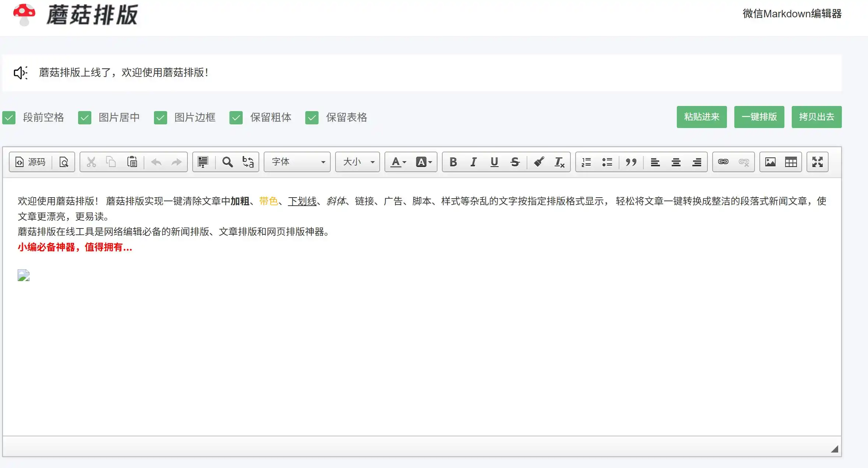Screen dimensions: 868x468
Task: Click the bold 加粗 text
Action: point(240,201)
